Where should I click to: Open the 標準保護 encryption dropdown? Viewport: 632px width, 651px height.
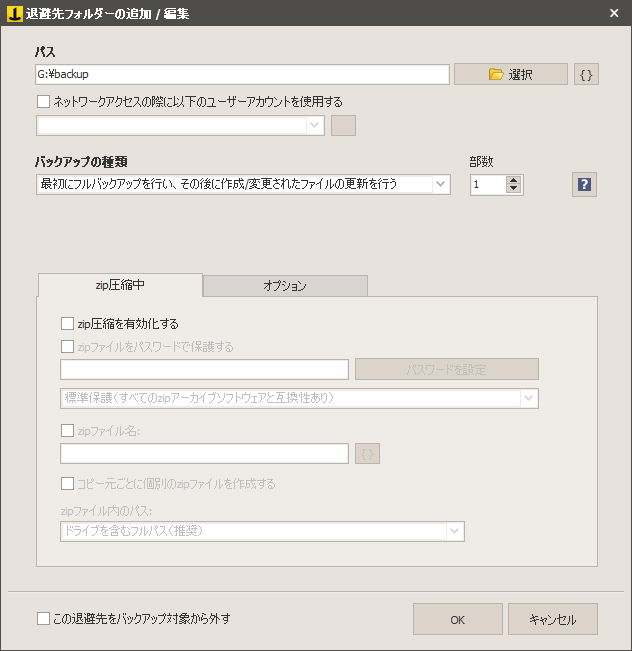529,398
